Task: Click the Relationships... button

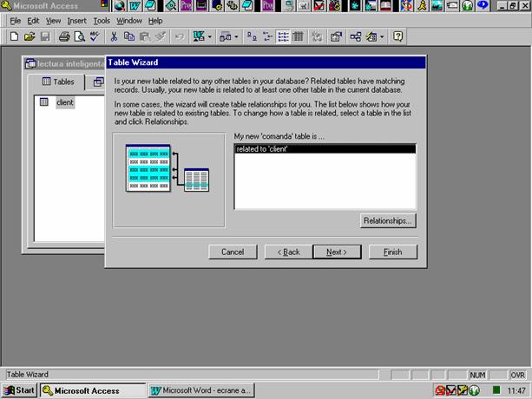Action: click(388, 221)
